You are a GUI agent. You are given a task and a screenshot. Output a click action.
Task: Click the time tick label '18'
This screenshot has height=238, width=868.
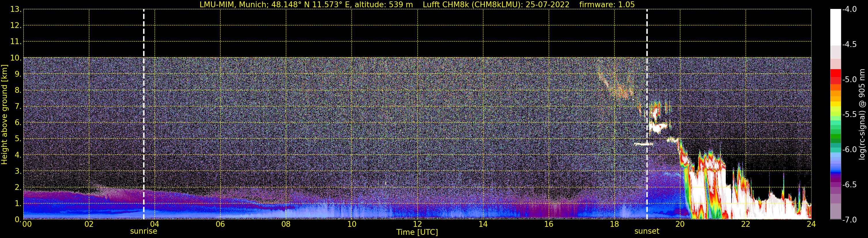tap(615, 224)
